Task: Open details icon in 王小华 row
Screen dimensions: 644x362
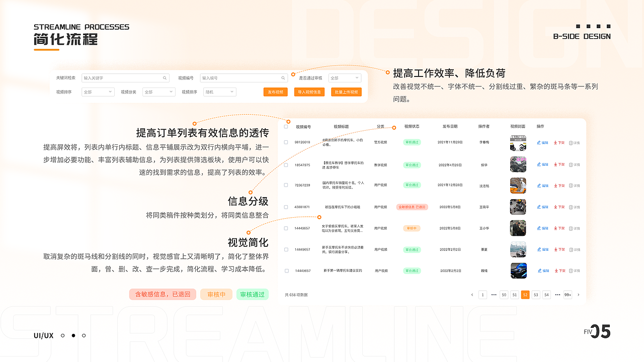Action: click(x=571, y=228)
